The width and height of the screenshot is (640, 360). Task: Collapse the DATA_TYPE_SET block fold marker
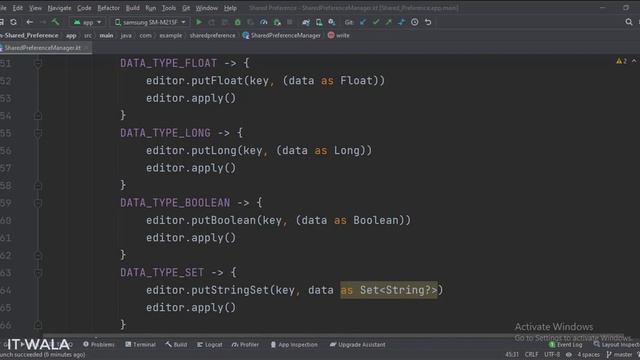coord(38,273)
